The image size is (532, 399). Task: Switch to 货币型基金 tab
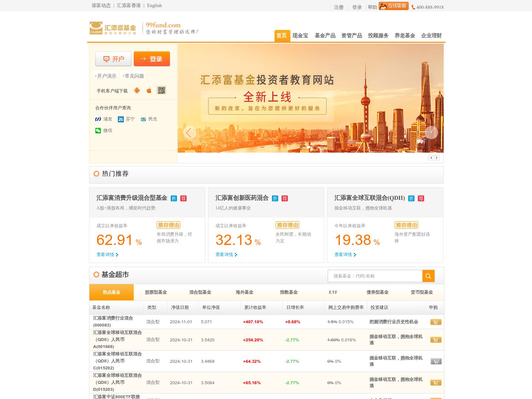coord(422,292)
